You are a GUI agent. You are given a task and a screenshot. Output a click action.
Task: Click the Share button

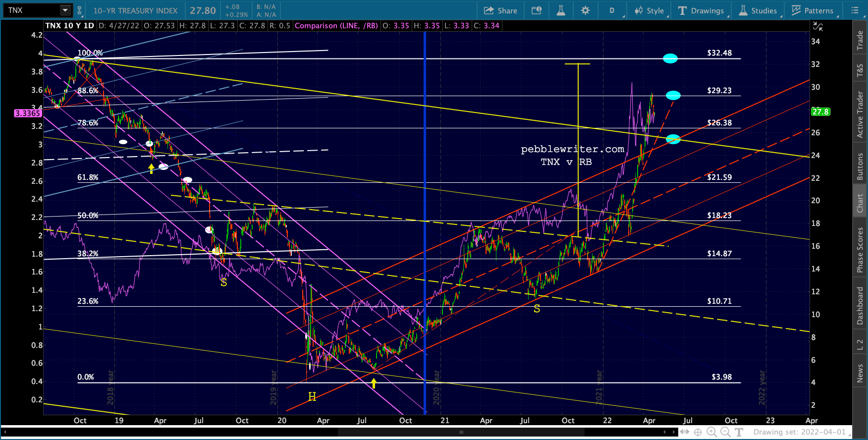pos(500,10)
